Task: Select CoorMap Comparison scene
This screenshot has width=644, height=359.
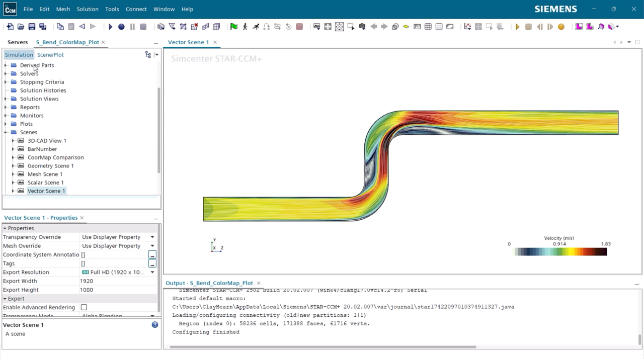Action: click(55, 157)
